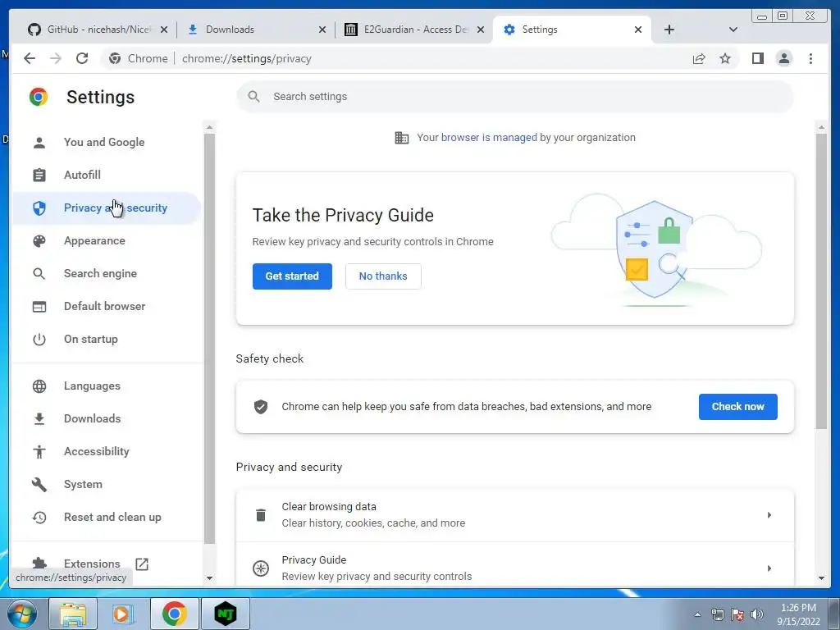Click the person icon for You and Google
This screenshot has height=630, width=840.
(x=39, y=143)
